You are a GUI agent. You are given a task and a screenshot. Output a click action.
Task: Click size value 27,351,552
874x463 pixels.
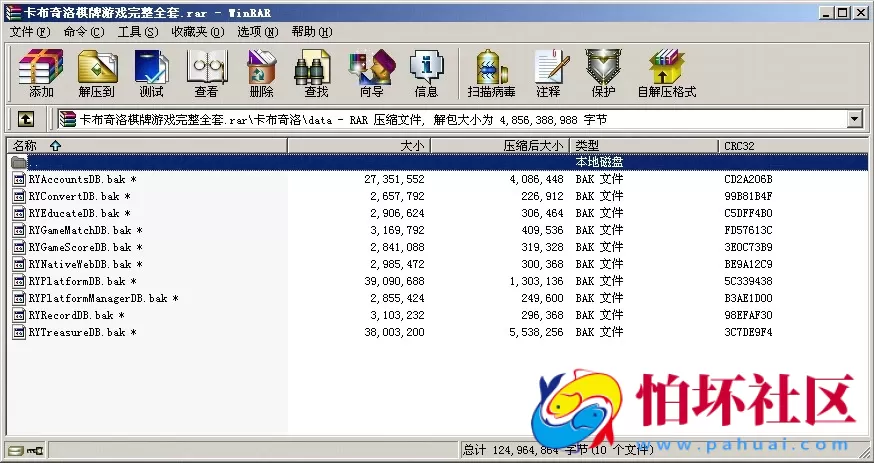pos(394,179)
